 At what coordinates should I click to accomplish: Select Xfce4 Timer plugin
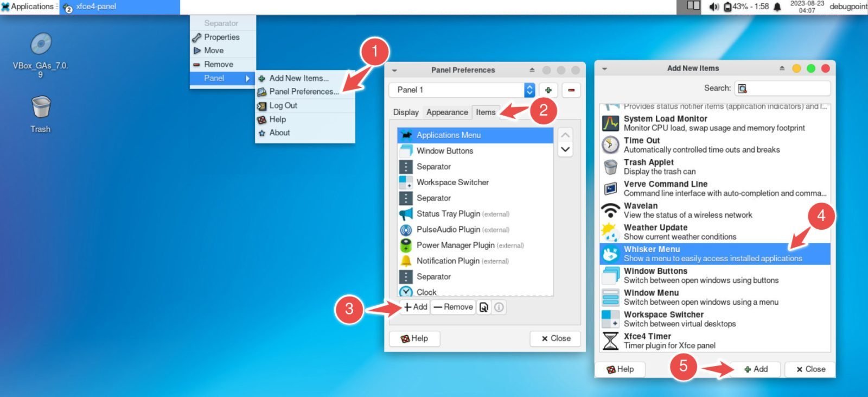point(715,341)
